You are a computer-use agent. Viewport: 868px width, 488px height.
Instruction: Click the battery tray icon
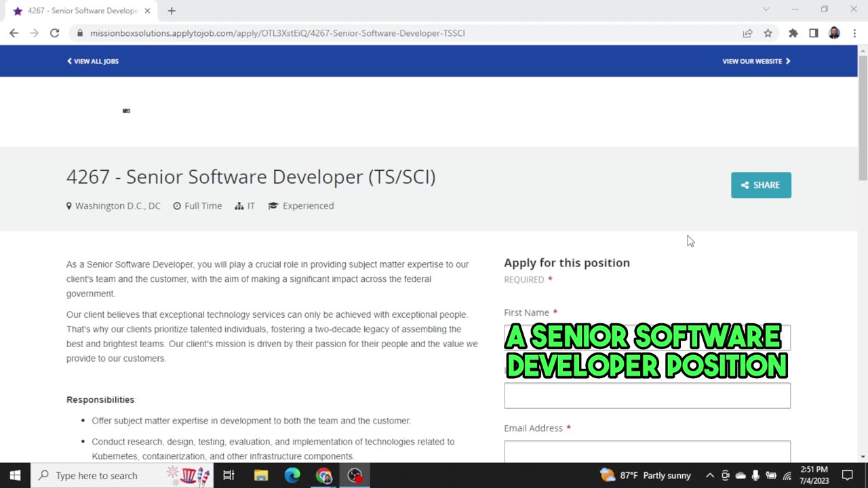point(771,475)
